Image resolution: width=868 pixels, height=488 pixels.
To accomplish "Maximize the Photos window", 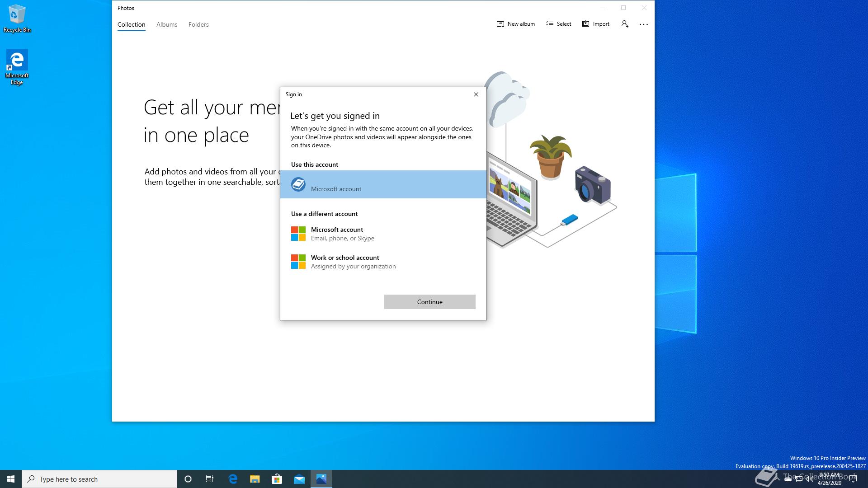I will (623, 8).
